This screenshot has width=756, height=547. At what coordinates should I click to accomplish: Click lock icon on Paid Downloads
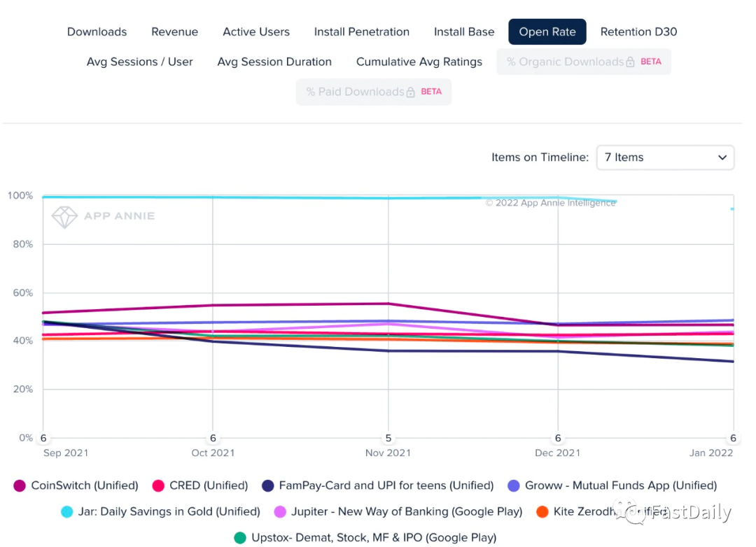point(410,92)
